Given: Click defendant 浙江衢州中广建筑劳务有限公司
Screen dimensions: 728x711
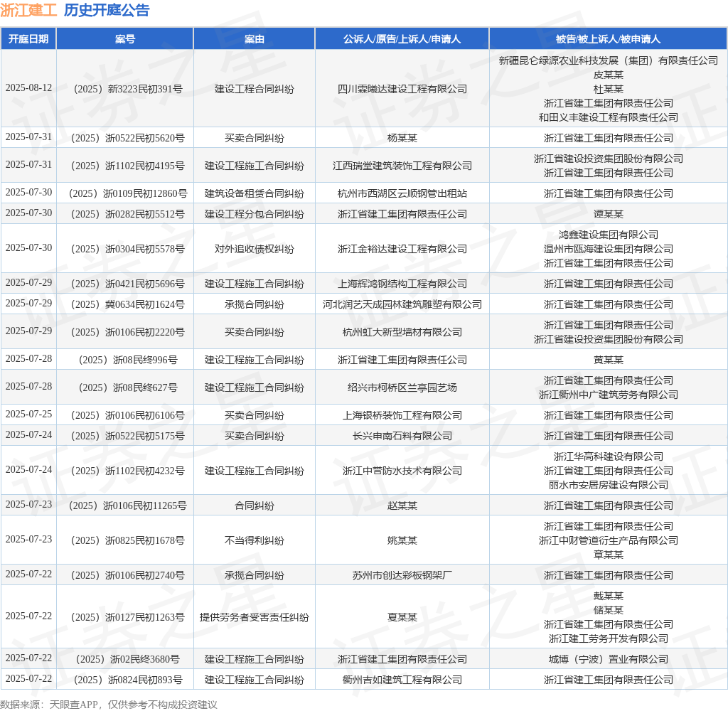Looking at the screenshot, I should point(609,395).
